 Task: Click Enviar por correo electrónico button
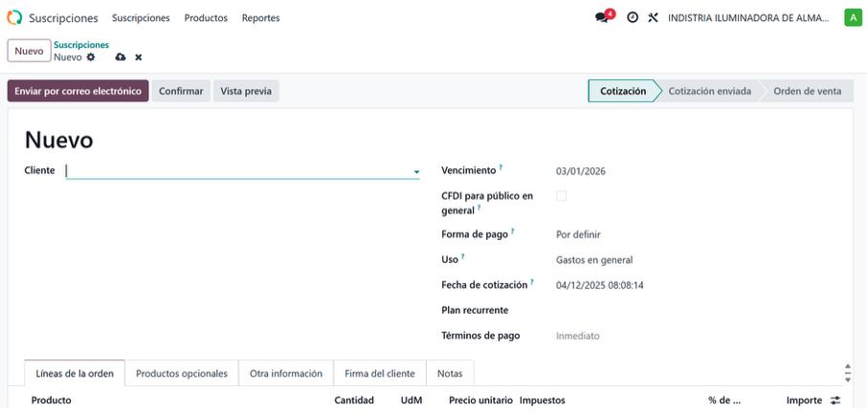click(78, 91)
